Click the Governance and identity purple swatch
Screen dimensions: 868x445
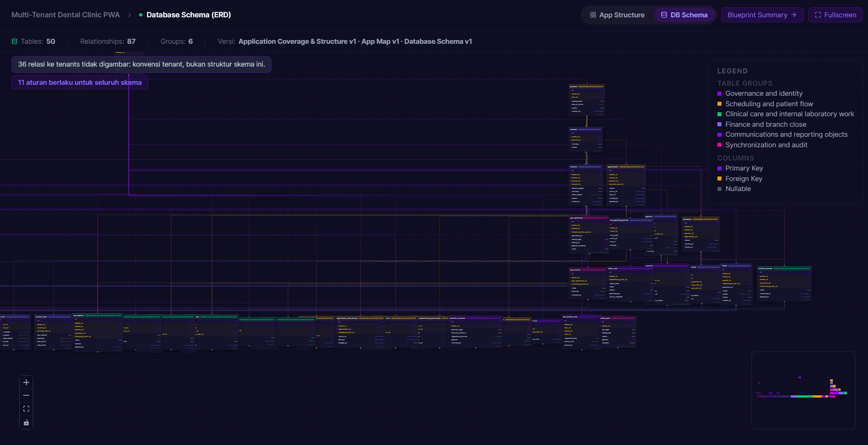[x=720, y=93]
